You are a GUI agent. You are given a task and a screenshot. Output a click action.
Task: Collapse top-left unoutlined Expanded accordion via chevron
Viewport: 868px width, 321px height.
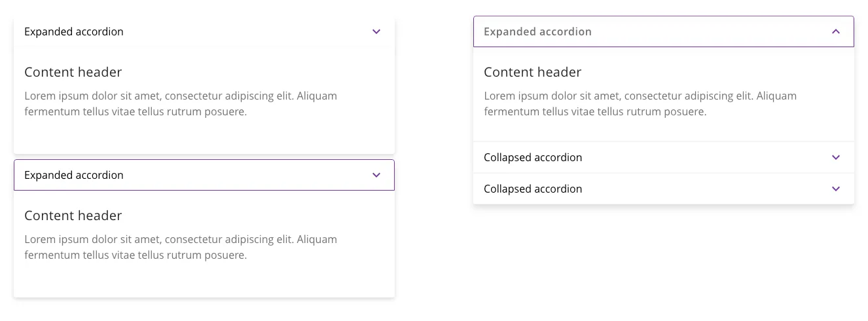pyautogui.click(x=376, y=31)
